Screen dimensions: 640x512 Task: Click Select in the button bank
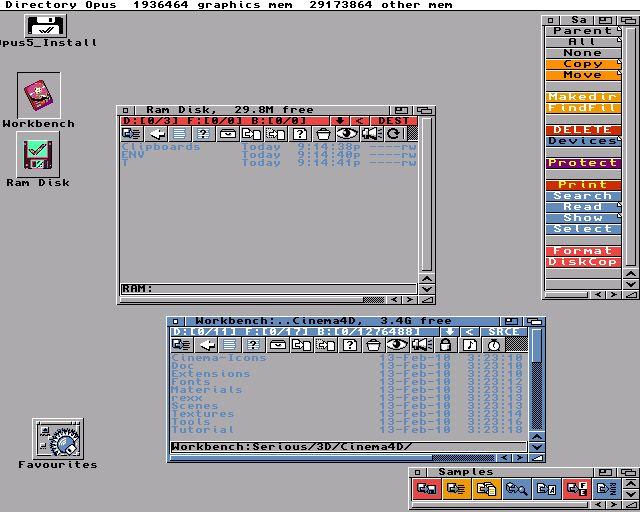(x=583, y=229)
